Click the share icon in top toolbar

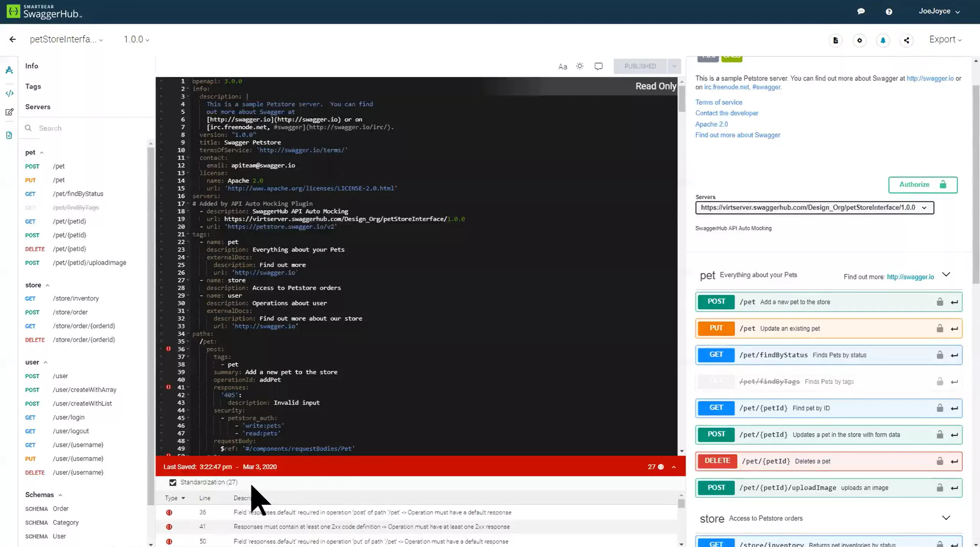[906, 40]
